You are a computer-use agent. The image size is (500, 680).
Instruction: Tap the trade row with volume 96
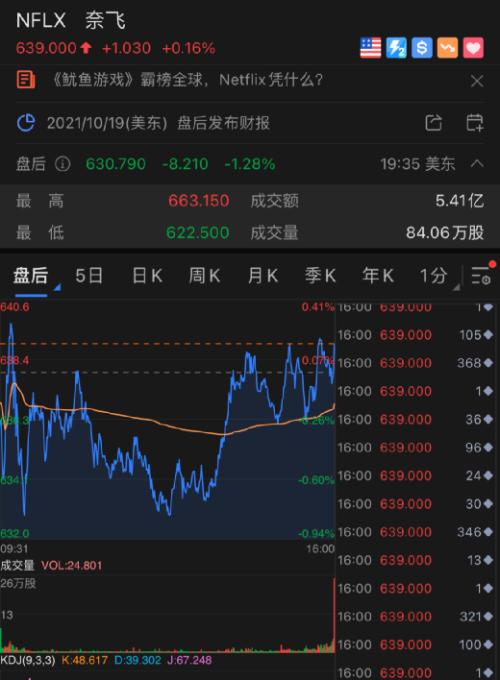pyautogui.click(x=415, y=448)
